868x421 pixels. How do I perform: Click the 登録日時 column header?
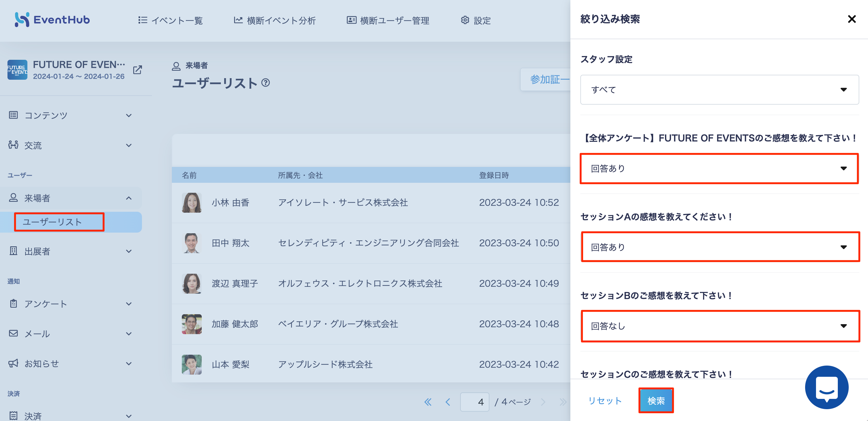(494, 175)
